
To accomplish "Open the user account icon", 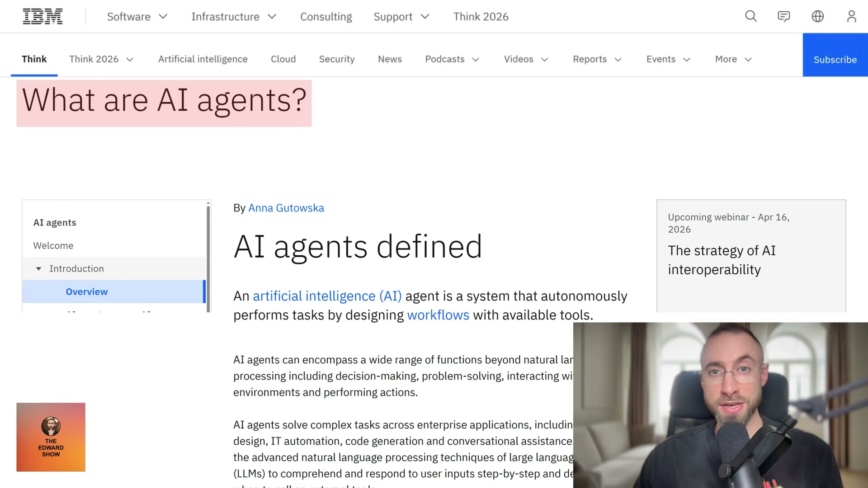I will [851, 16].
